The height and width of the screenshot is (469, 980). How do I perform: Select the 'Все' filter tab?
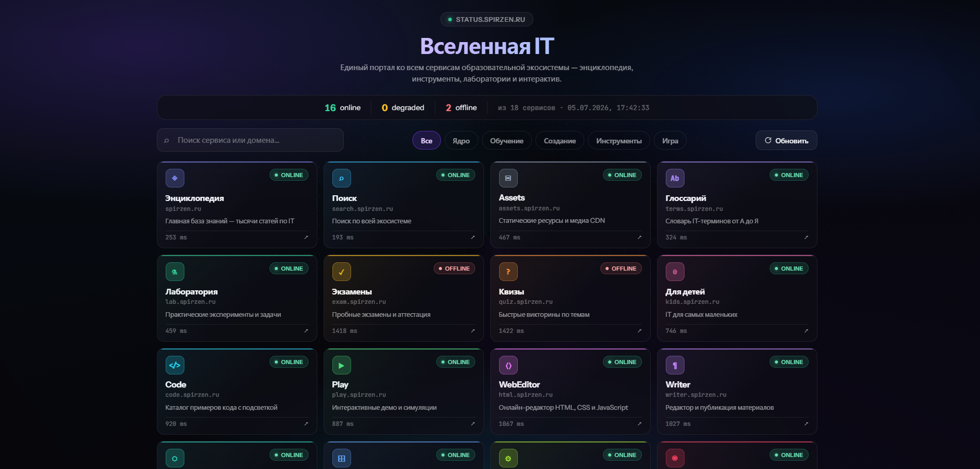coord(426,141)
